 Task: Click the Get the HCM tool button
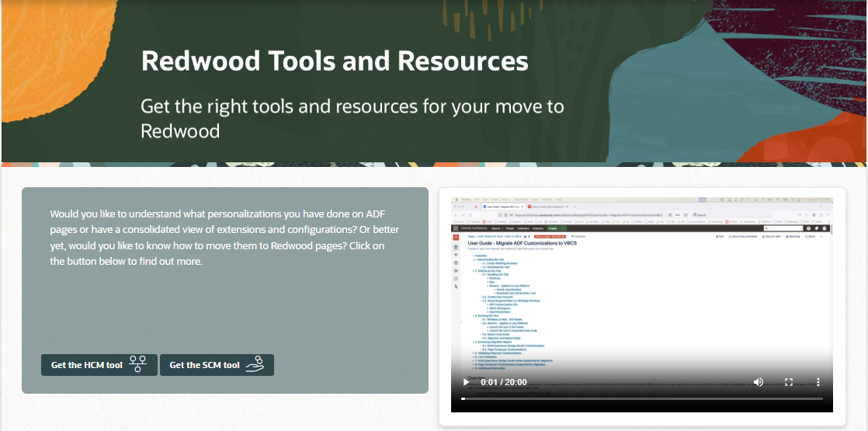point(99,365)
